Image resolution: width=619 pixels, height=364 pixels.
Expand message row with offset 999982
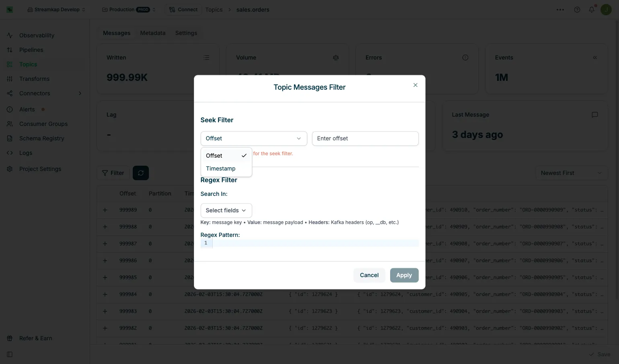tap(105, 328)
